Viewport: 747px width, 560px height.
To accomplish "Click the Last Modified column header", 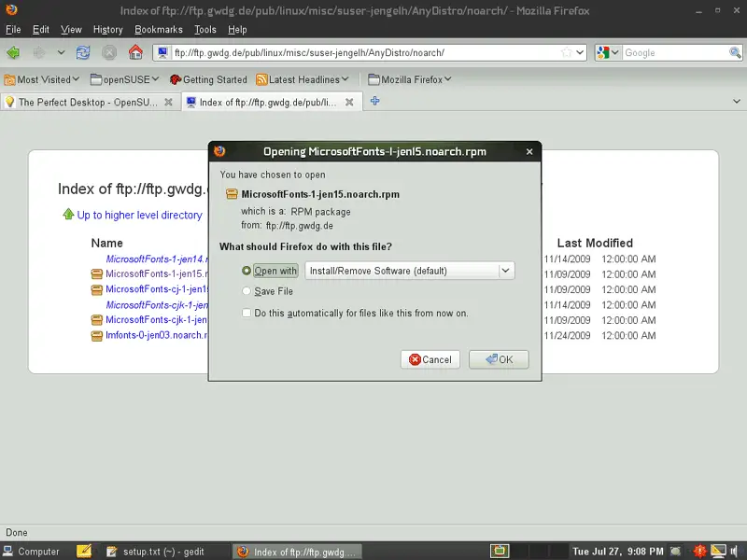I will pos(595,243).
